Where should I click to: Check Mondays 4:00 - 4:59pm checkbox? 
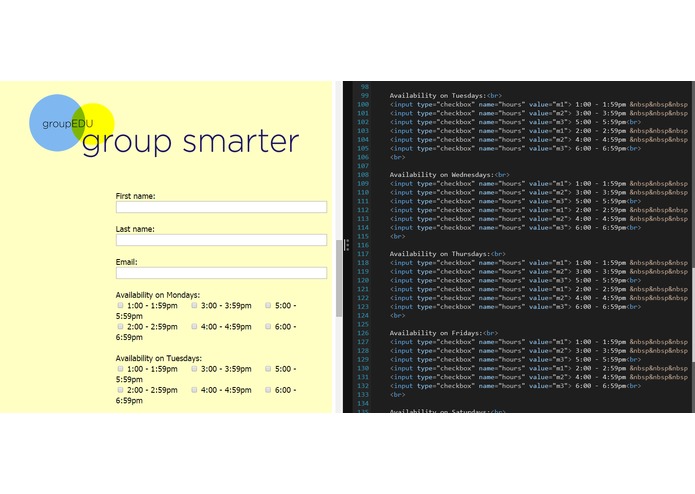(x=194, y=327)
